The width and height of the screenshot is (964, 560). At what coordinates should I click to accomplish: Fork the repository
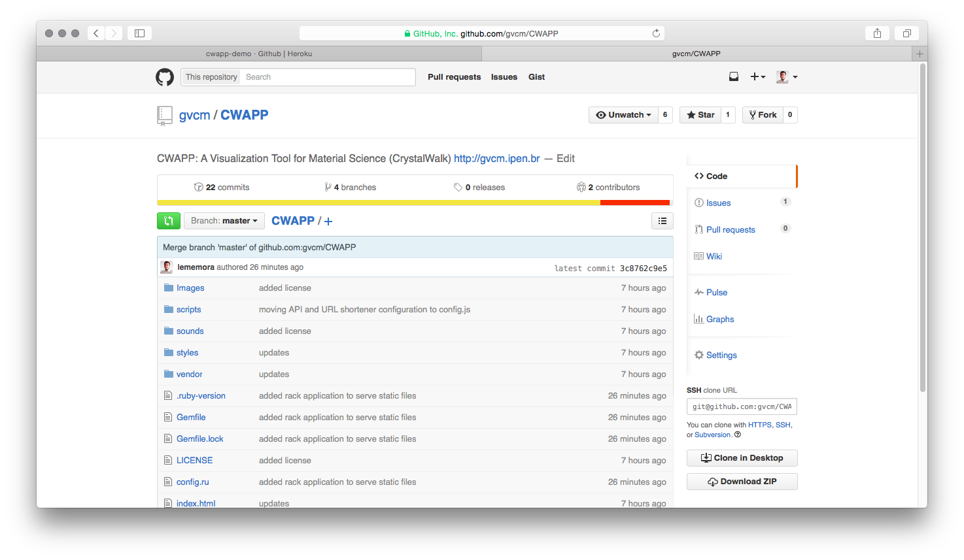763,115
